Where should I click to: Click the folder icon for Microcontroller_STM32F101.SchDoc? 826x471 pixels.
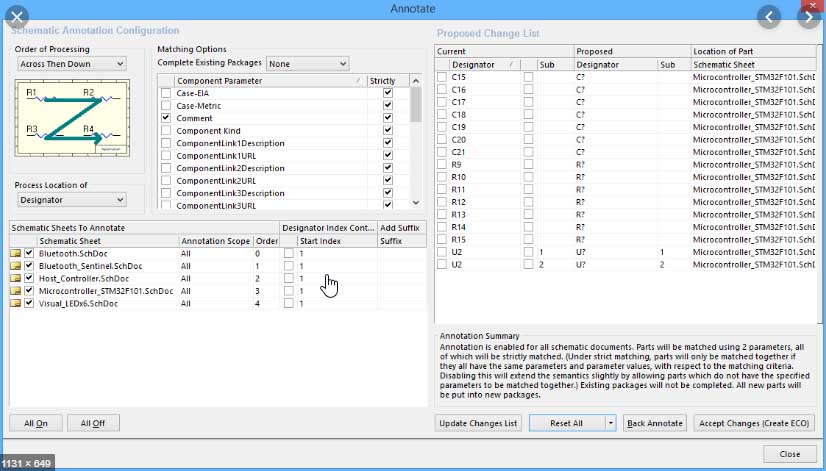tap(16, 291)
